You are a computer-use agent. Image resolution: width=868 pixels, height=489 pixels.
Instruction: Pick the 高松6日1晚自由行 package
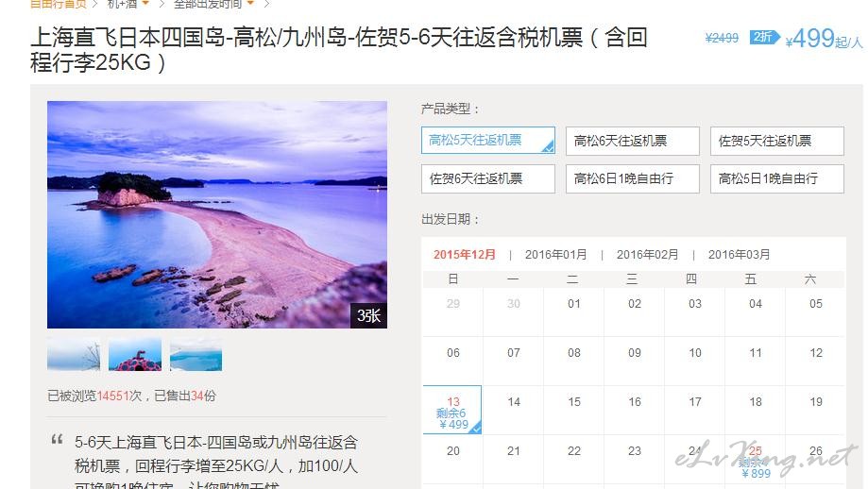[x=632, y=178]
